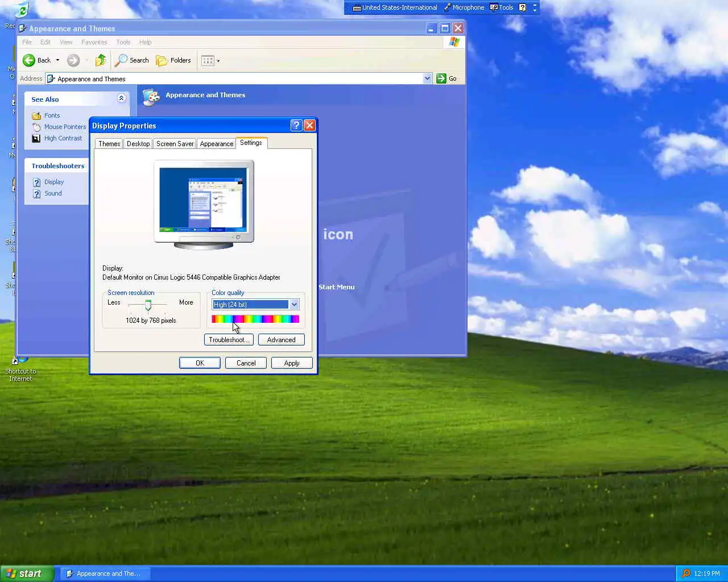
Task: Click the clock showing 12:19 PM
Action: 707,573
